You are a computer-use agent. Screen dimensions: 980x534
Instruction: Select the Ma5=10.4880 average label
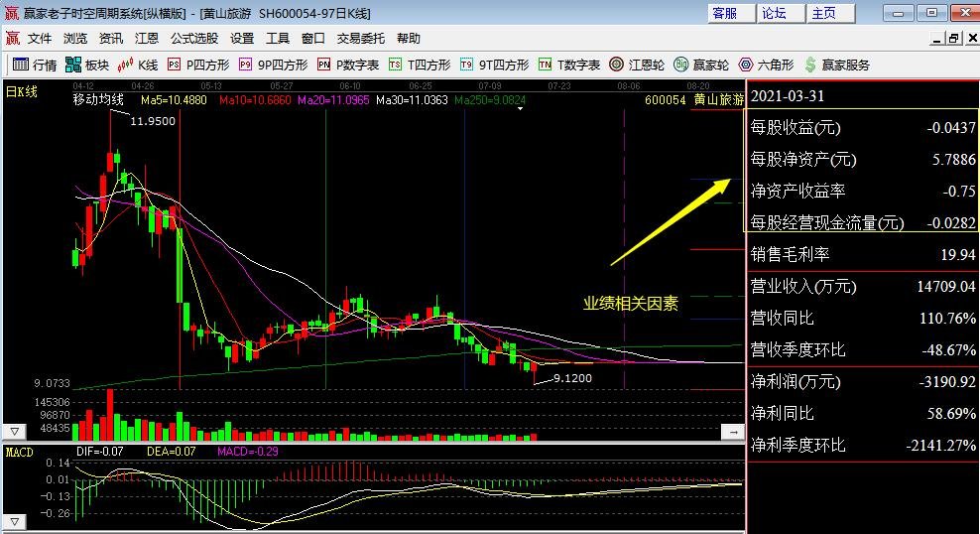tap(174, 99)
